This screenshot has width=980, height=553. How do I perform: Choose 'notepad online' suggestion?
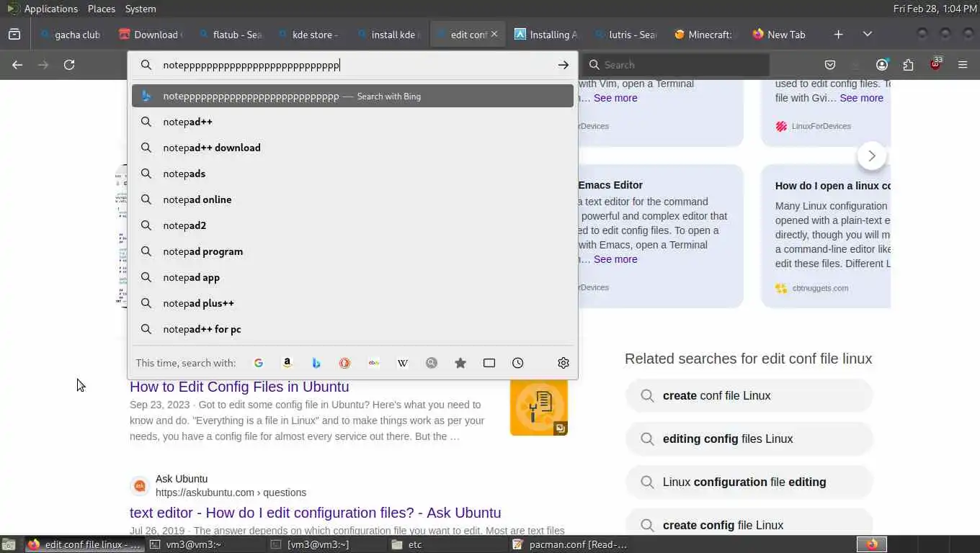coord(352,199)
